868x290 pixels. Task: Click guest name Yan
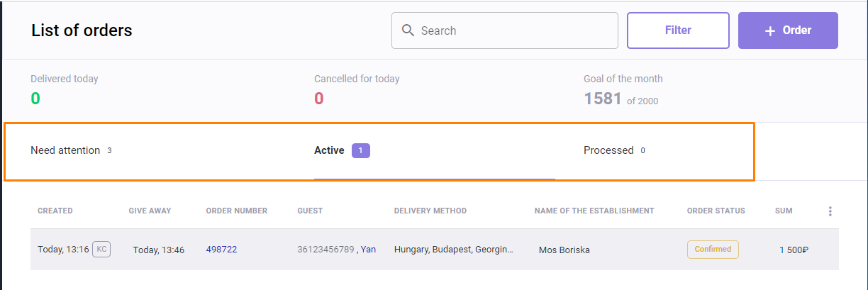click(368, 250)
